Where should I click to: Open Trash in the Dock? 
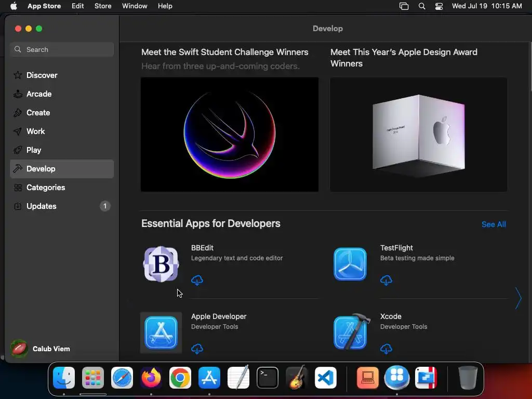[x=468, y=378]
